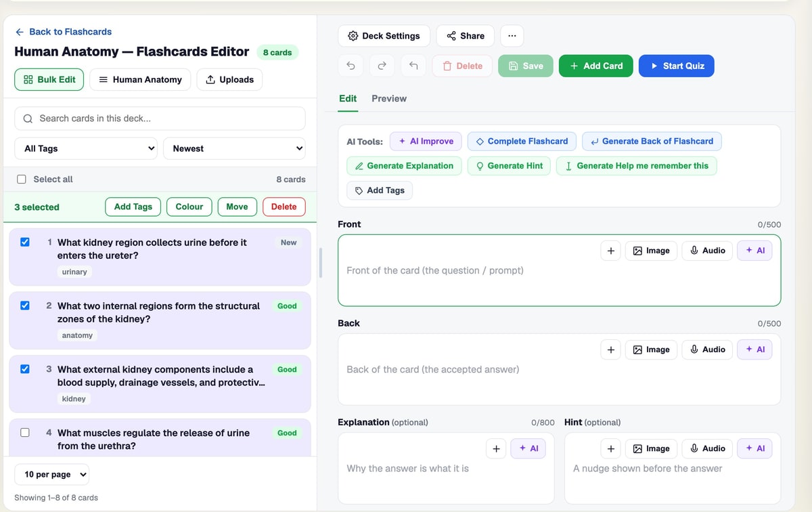Click the Hint text area

tap(673, 469)
